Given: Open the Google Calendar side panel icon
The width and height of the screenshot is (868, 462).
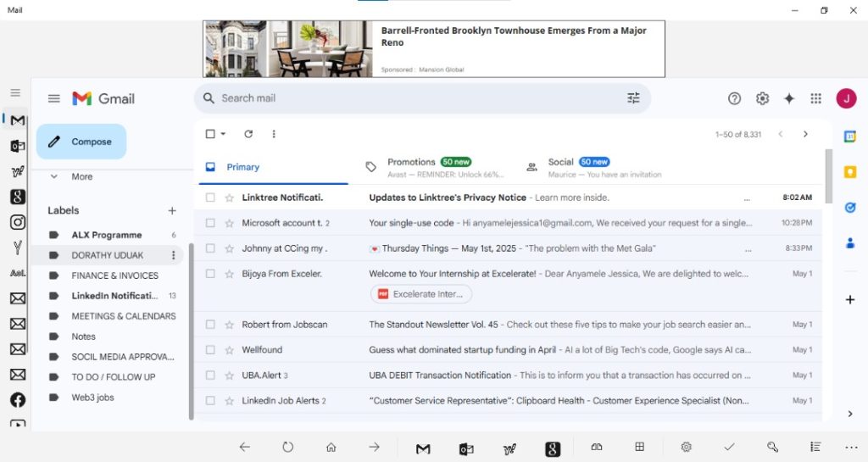Looking at the screenshot, I should pyautogui.click(x=850, y=136).
